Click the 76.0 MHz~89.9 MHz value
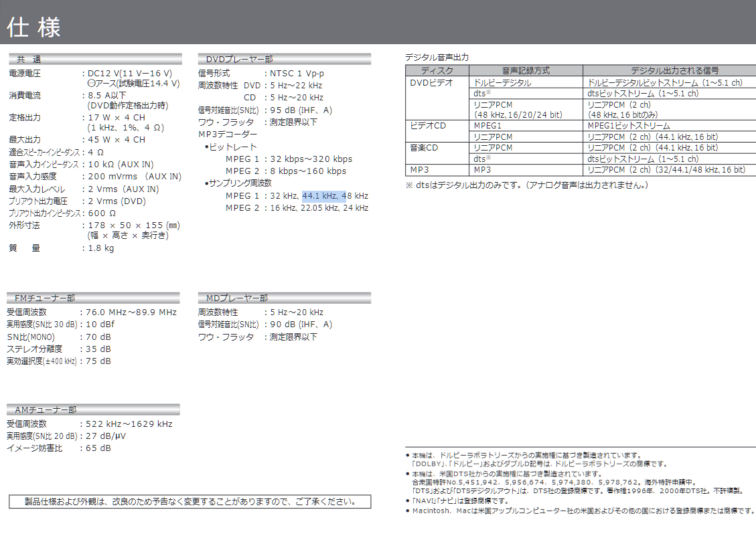 (131, 312)
